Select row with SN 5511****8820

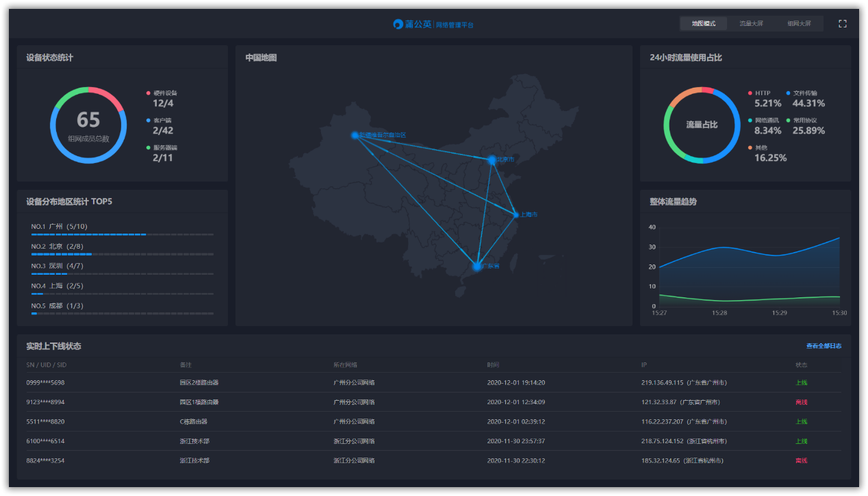pyautogui.click(x=434, y=421)
